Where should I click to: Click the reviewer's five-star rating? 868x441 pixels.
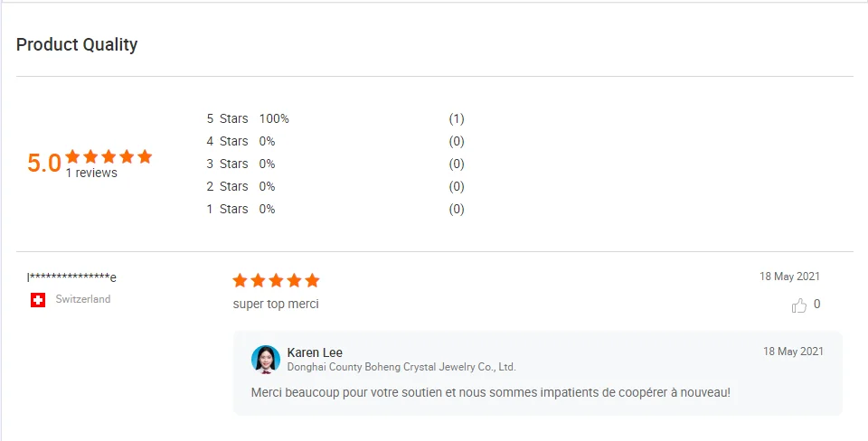276,280
